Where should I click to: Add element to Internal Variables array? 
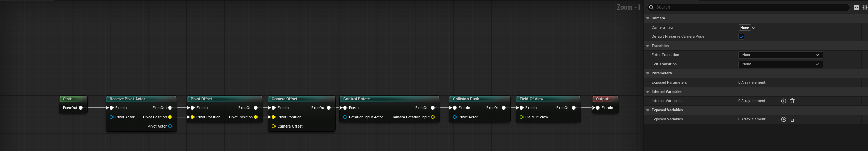pos(783,101)
